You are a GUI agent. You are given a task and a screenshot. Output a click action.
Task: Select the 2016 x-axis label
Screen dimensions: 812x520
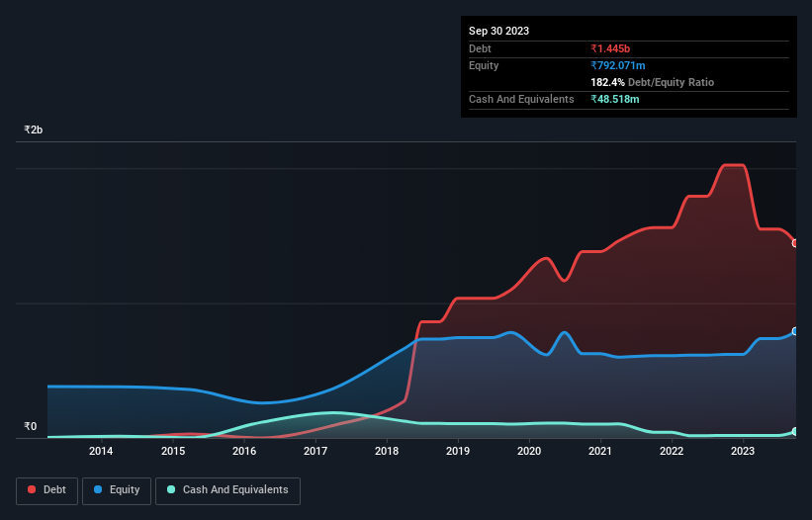[x=244, y=451]
